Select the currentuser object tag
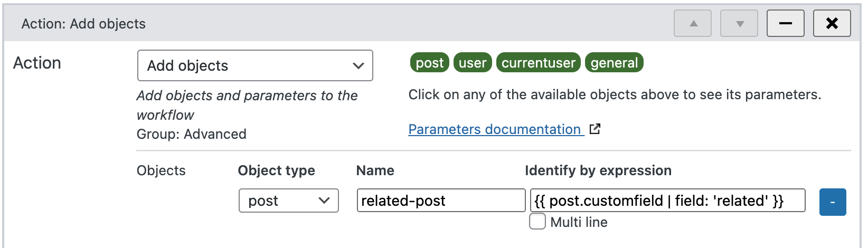 click(x=539, y=63)
